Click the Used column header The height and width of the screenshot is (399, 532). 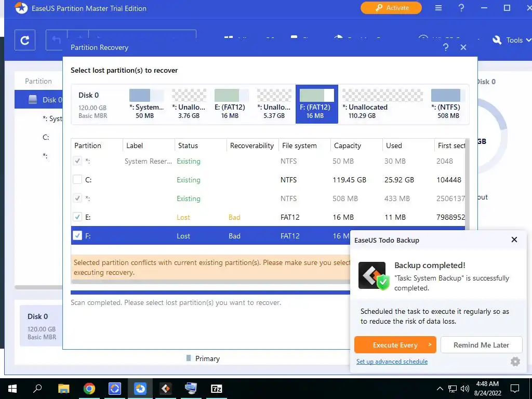point(408,145)
